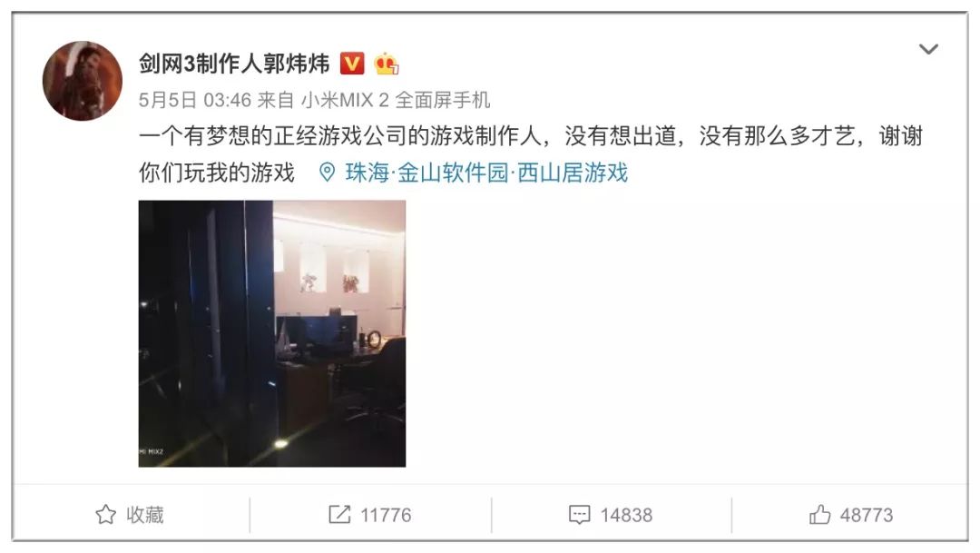Click the comment bubble icon
Image resolution: width=980 pixels, height=553 pixels.
click(x=579, y=516)
